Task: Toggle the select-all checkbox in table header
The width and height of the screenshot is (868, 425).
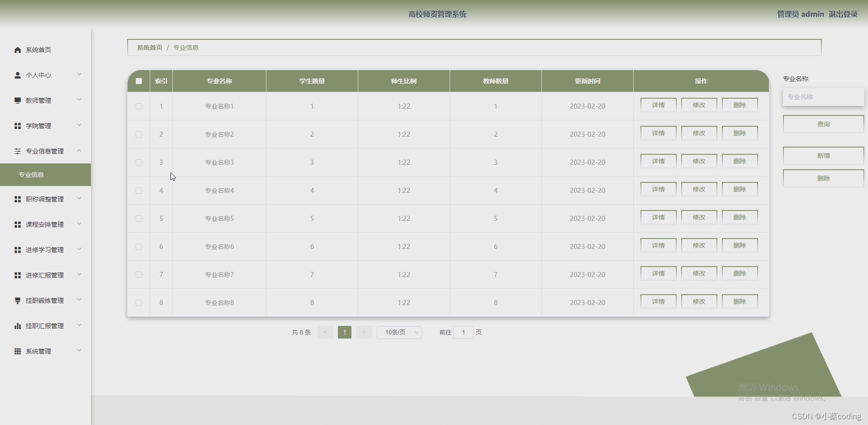Action: pos(139,81)
